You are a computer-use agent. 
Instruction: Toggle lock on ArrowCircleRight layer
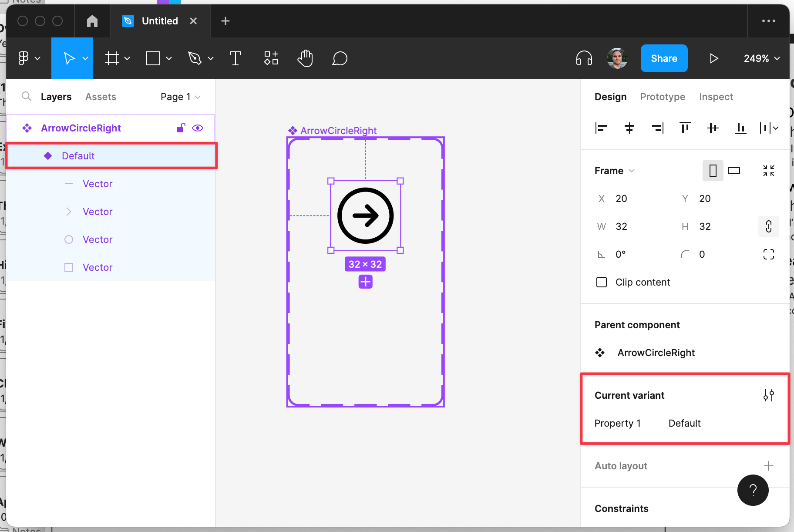coord(181,128)
